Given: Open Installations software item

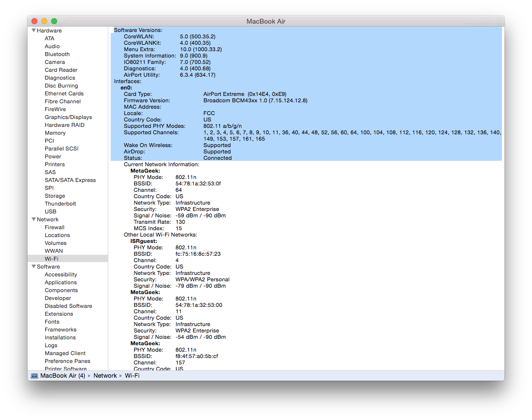Looking at the screenshot, I should click(61, 337).
